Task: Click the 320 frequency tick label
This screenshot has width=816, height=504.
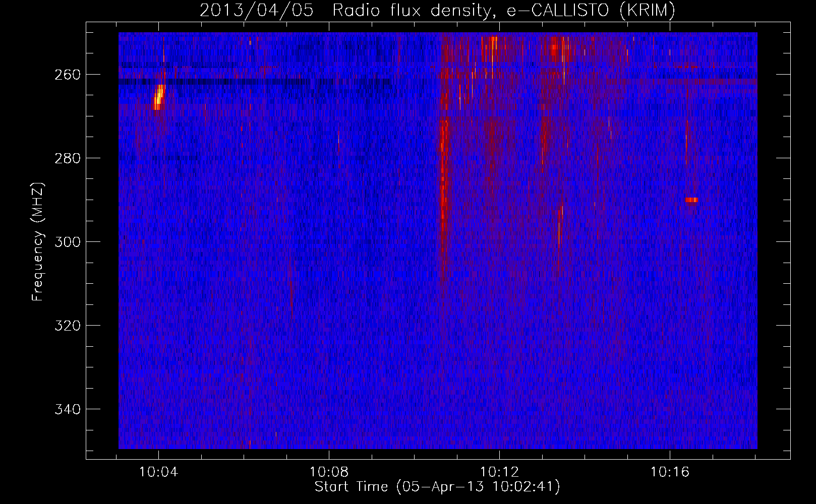Action: 67,326
